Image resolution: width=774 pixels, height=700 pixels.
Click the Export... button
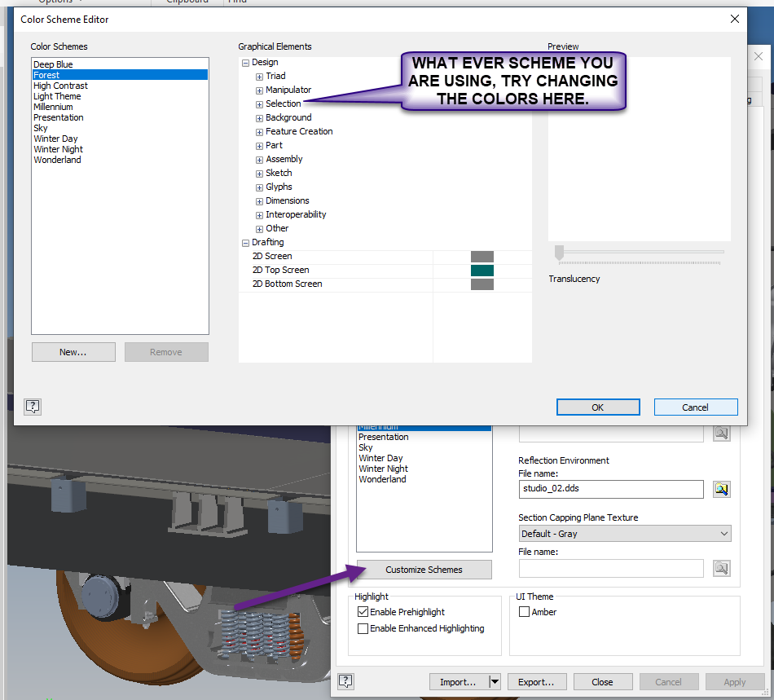(537, 682)
